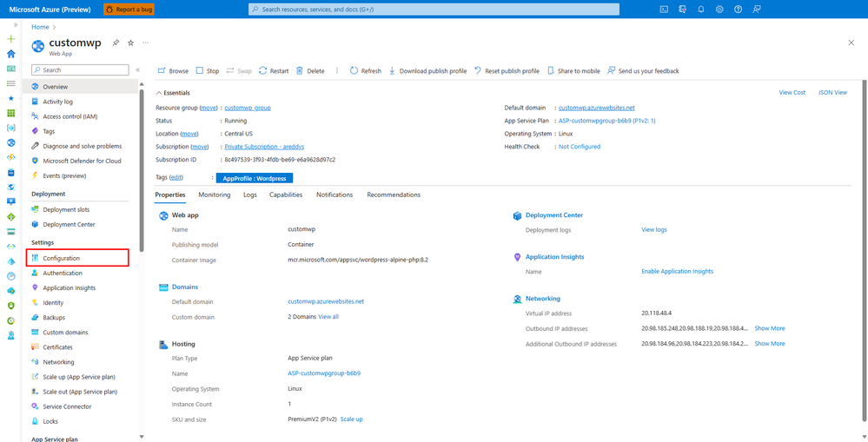Reset publish profile
Viewport: 868px width, 442px height.
(507, 71)
